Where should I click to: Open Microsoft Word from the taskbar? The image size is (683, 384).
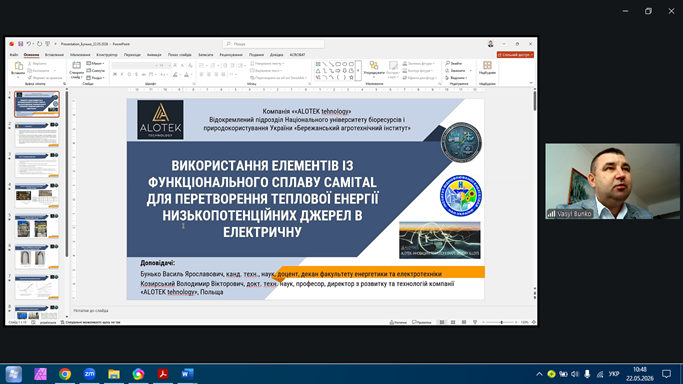187,374
